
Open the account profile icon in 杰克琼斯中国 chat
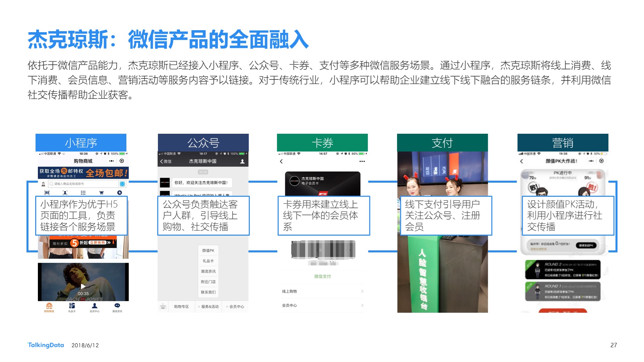tap(242, 161)
